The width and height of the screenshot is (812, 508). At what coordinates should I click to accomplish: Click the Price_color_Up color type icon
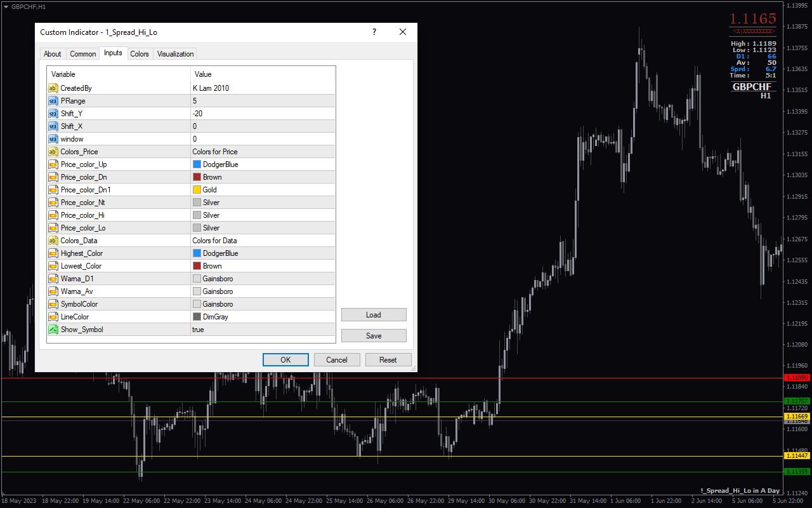pyautogui.click(x=53, y=164)
